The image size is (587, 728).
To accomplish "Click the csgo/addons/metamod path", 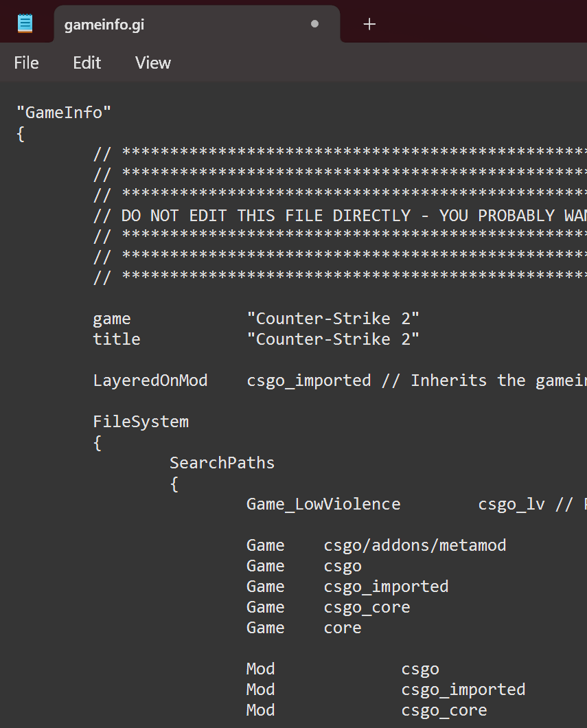I will [415, 545].
